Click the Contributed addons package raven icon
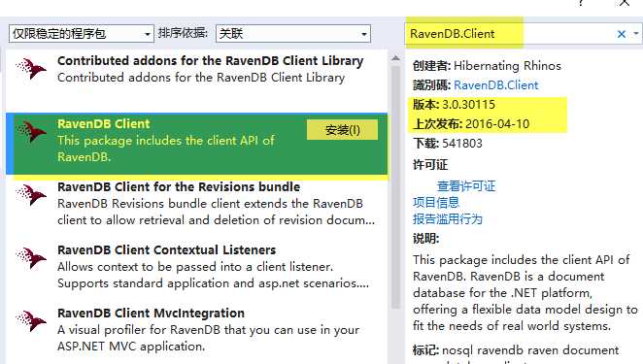Screen dimensions: 643x364 coord(31,69)
